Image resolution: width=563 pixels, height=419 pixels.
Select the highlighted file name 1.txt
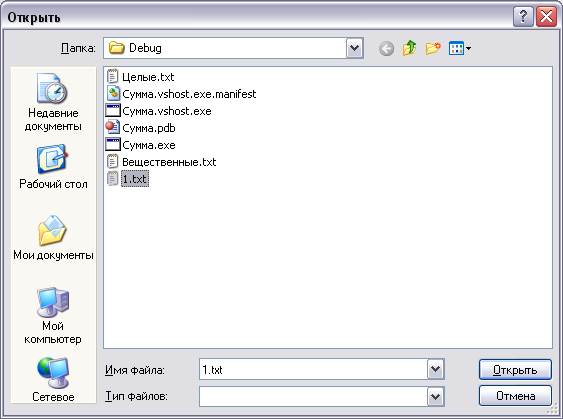[x=135, y=179]
